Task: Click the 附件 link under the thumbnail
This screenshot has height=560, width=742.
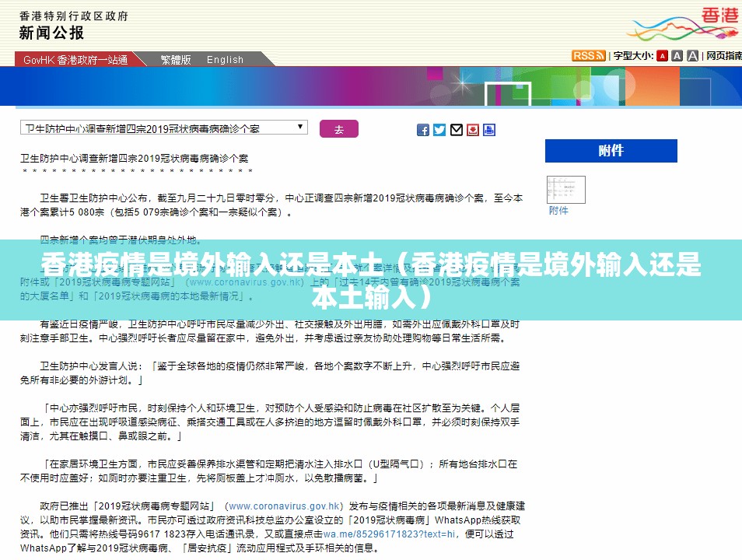Action: [558, 211]
